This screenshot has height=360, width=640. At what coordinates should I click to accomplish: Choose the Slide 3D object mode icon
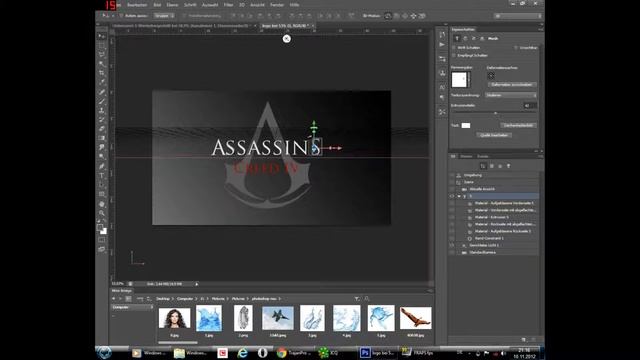(x=413, y=16)
